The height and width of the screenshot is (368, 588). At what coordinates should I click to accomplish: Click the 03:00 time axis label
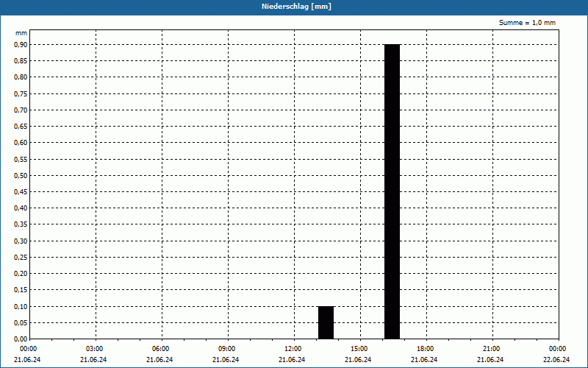coord(95,349)
